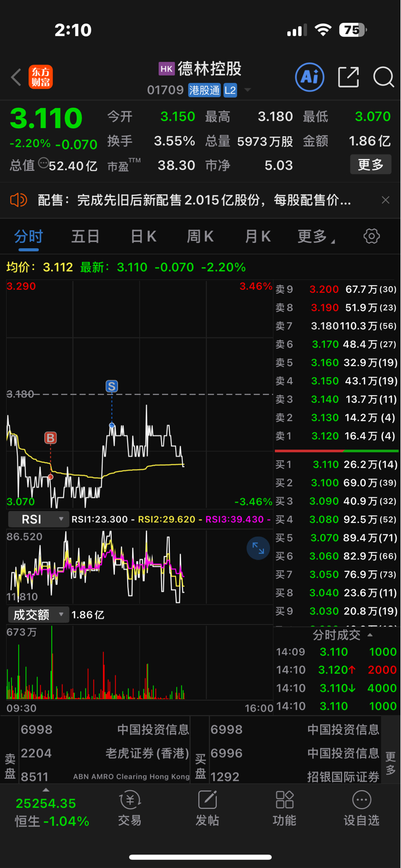Tap the RSI indicator chart area
Viewport: 401px width, 868px height.
coord(140,567)
